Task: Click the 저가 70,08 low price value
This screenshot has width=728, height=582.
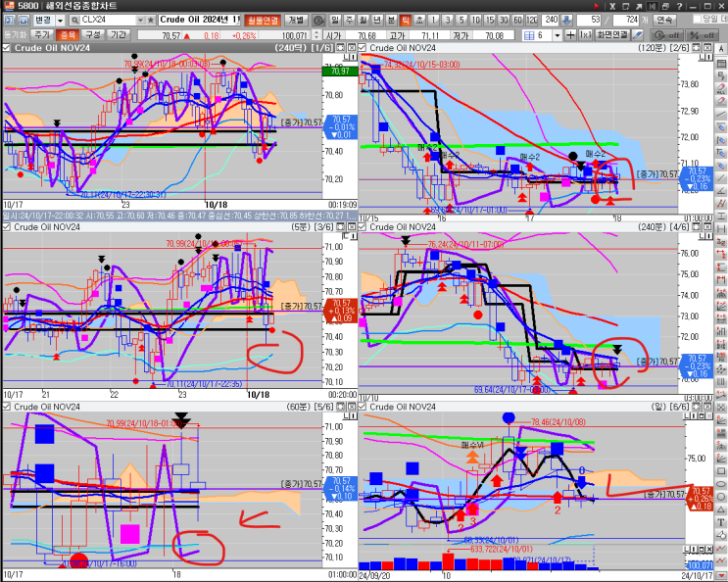Action: (495, 35)
